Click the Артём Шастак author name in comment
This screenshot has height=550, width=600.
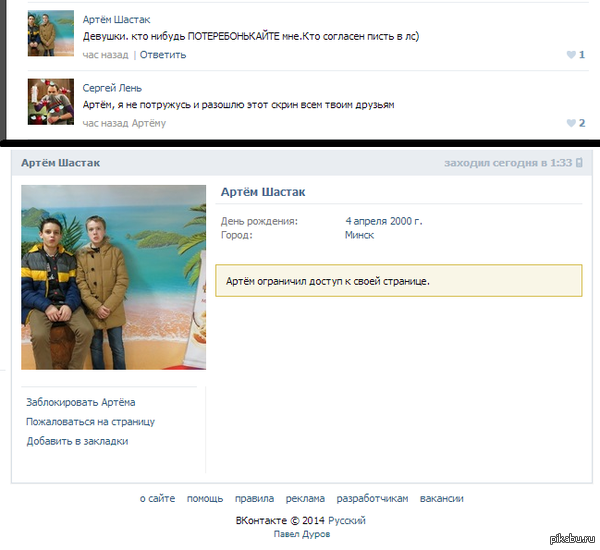click(x=117, y=19)
